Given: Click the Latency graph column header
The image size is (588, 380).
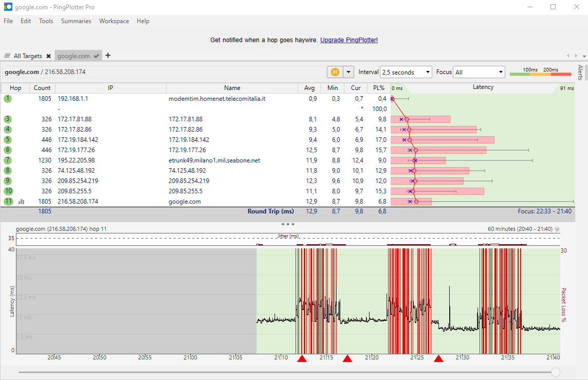Looking at the screenshot, I should pyautogui.click(x=483, y=87).
